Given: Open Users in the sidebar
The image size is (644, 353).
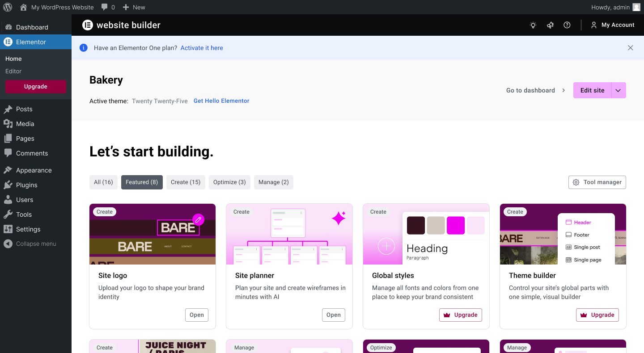Looking at the screenshot, I should coord(36,200).
